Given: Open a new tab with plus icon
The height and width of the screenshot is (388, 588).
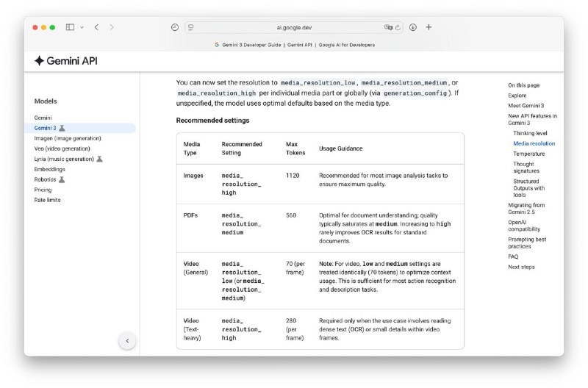Looking at the screenshot, I should pos(429,27).
